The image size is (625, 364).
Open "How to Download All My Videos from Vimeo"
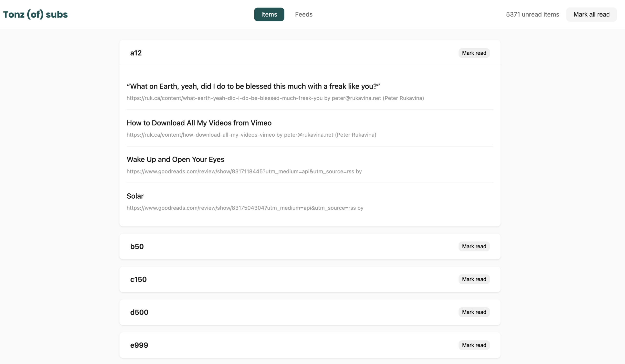pyautogui.click(x=199, y=123)
